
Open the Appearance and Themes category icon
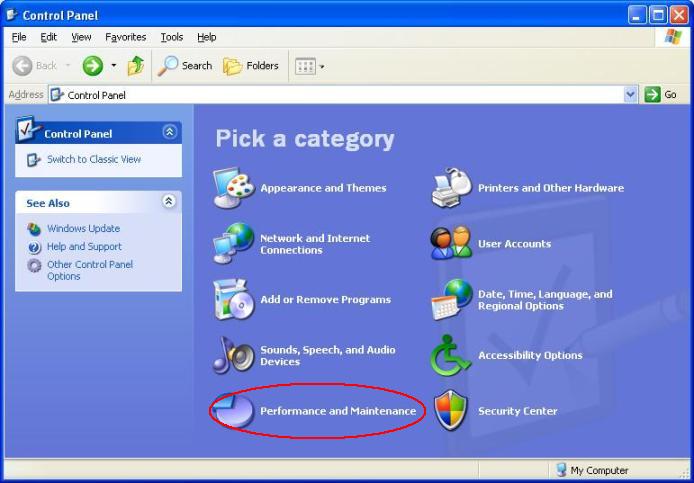pos(234,188)
